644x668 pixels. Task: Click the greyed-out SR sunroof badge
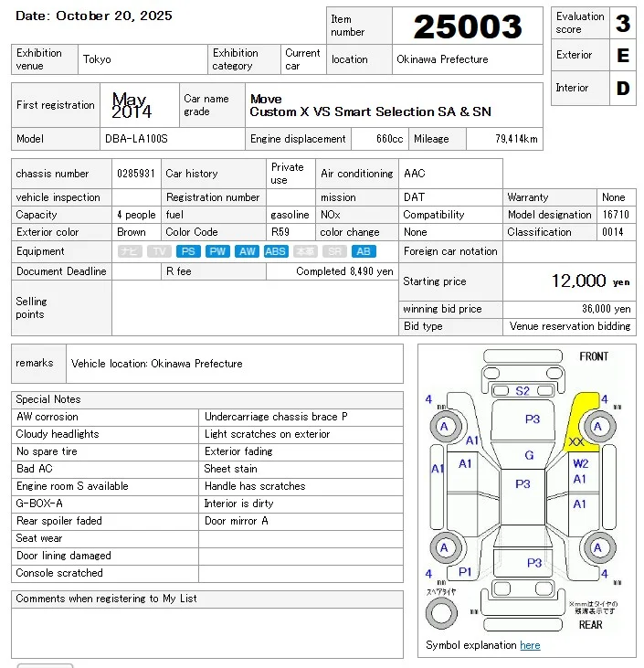point(335,251)
